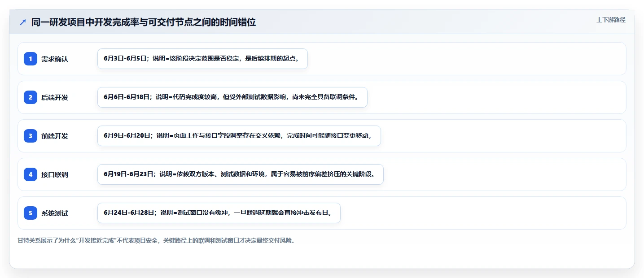Open the 6月3日-6月5日 description box
Viewport: 644px width, 278px height.
(202, 59)
